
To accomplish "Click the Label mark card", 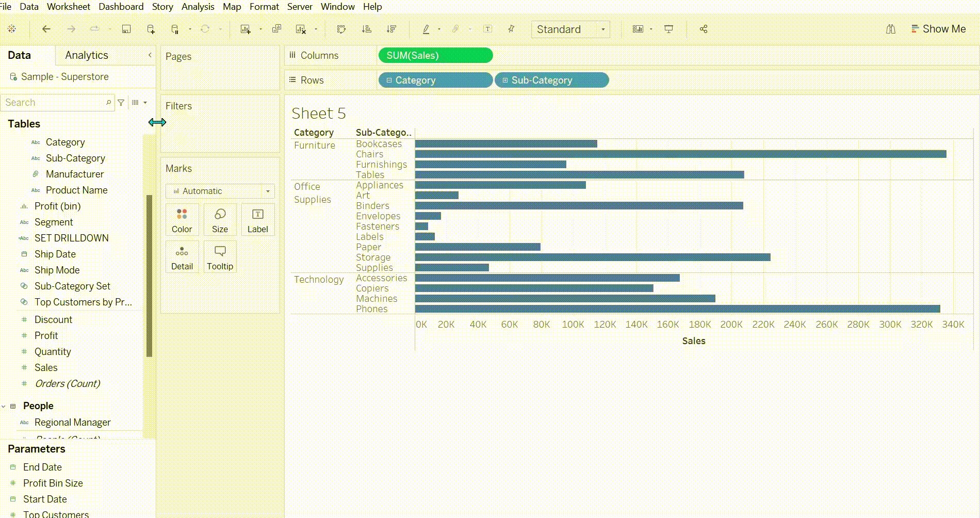I will [x=257, y=220].
